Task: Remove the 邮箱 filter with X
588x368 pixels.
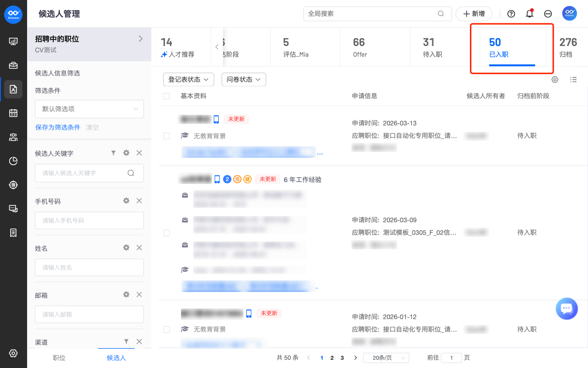Action: coord(139,294)
